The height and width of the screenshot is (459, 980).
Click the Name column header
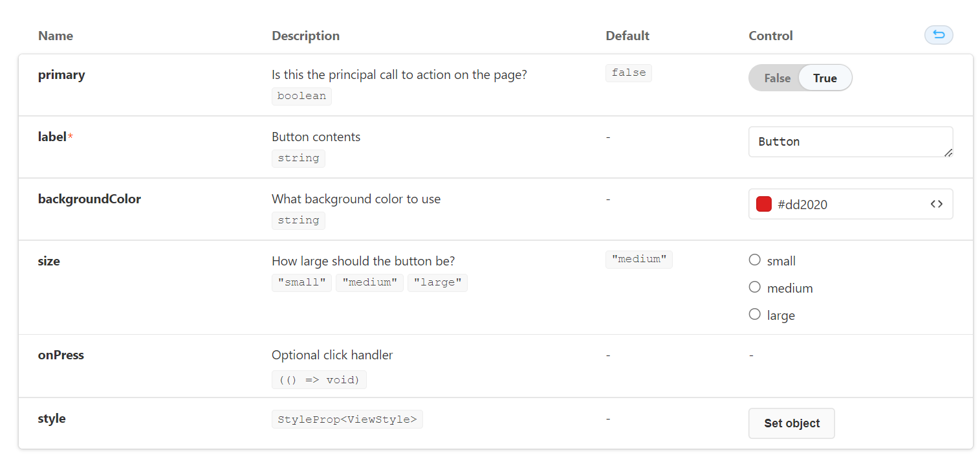click(x=56, y=36)
